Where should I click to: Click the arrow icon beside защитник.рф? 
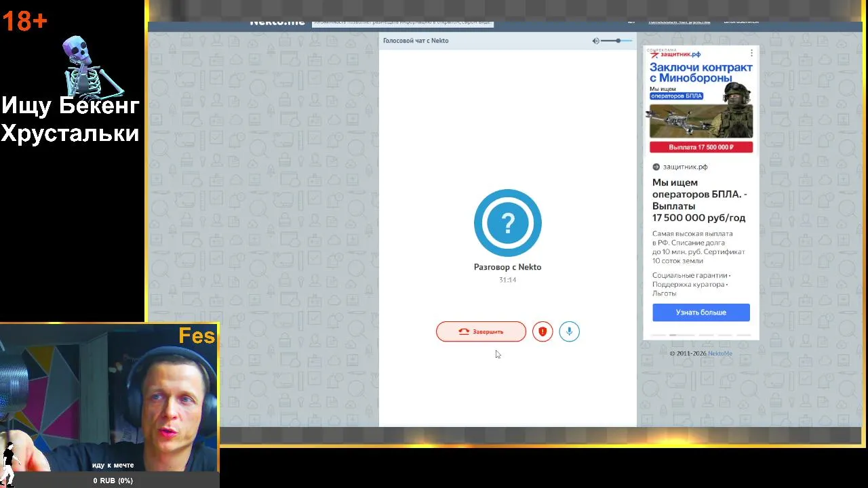[x=656, y=167]
